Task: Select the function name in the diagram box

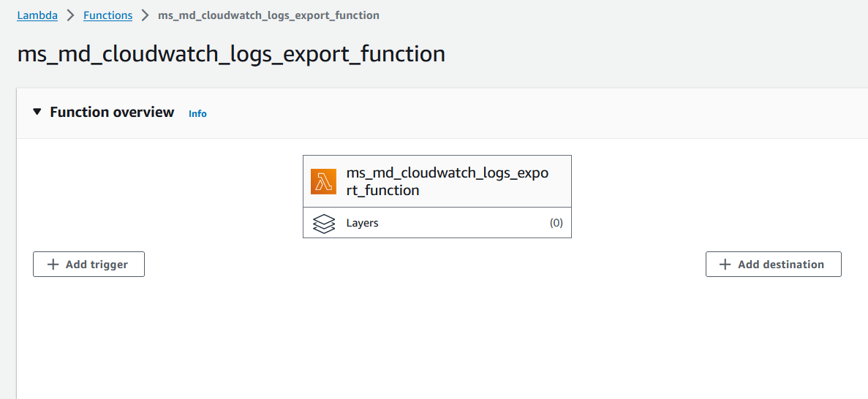Action: tap(448, 181)
